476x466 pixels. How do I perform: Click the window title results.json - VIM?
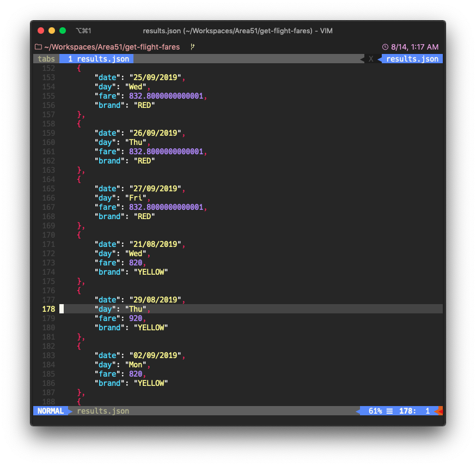coord(237,31)
